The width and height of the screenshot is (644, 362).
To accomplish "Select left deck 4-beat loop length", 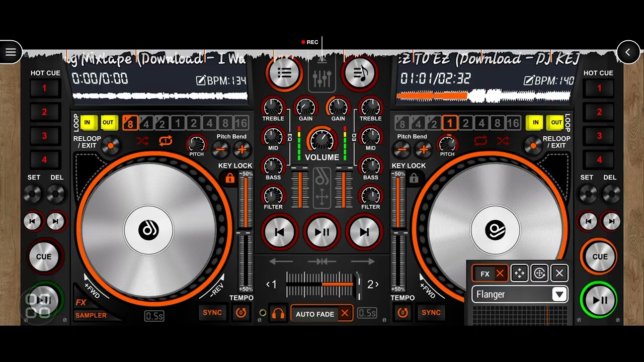I will click(x=209, y=123).
